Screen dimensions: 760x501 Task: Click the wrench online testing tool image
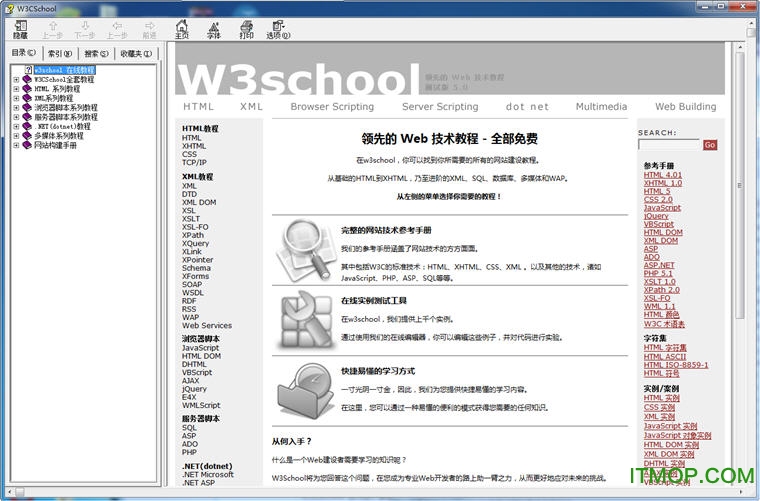coord(305,320)
